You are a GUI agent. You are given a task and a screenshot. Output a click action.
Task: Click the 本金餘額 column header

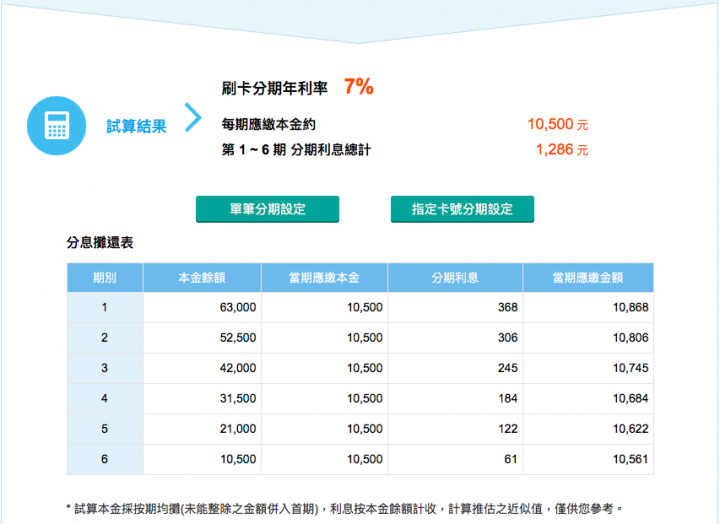202,277
